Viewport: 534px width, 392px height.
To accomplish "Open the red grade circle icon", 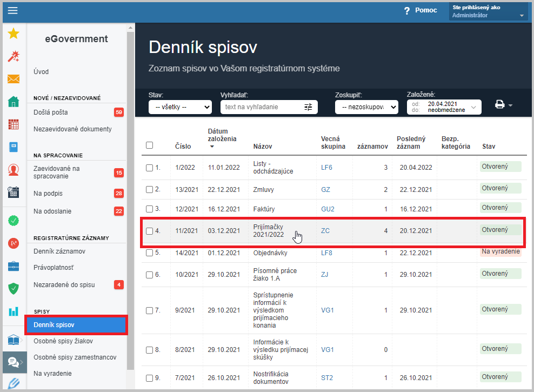I will (x=14, y=243).
